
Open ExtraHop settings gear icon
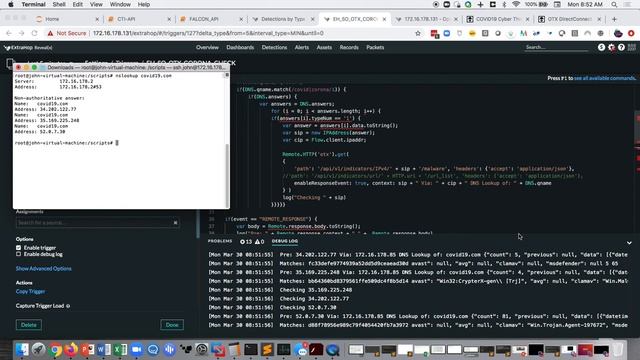click(611, 47)
